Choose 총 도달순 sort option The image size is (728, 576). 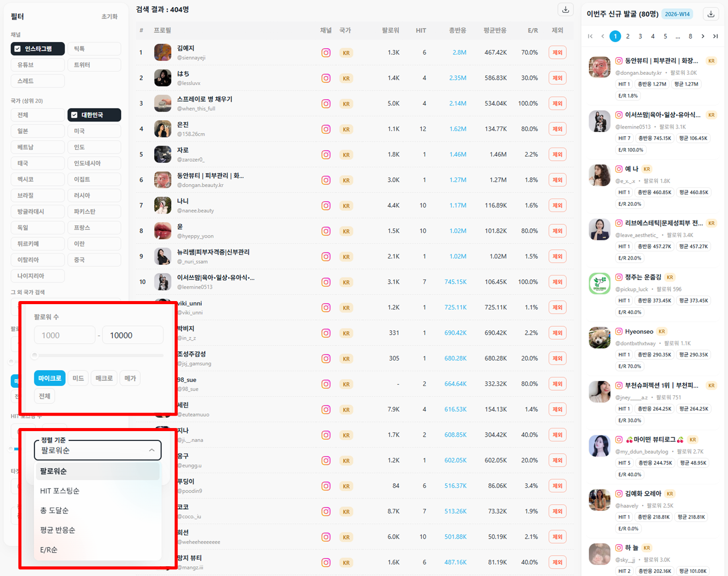pos(97,510)
